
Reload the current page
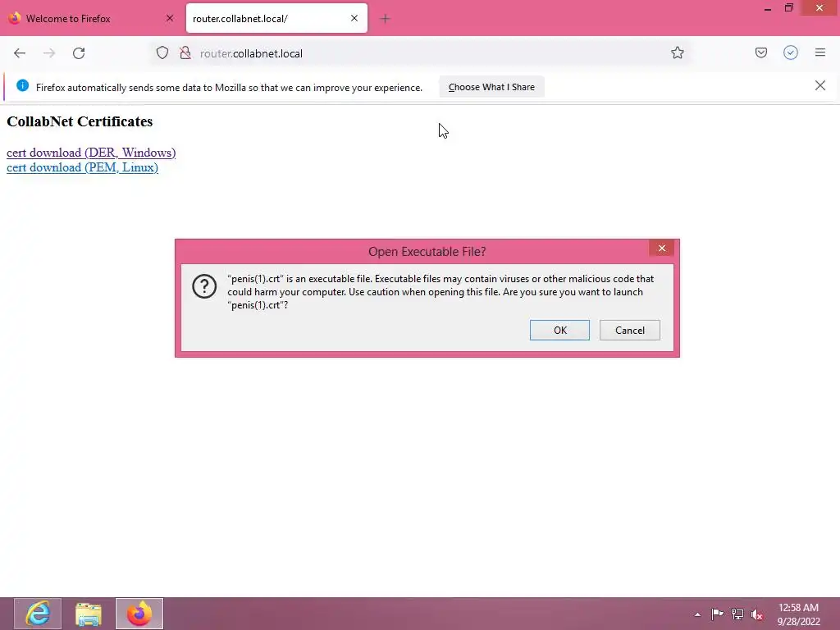click(79, 53)
